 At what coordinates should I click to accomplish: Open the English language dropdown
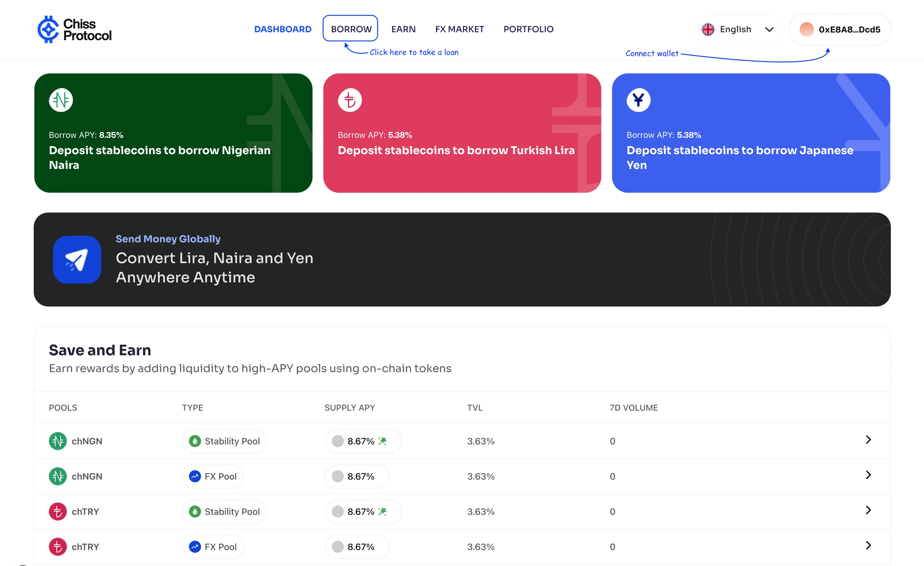(x=738, y=29)
